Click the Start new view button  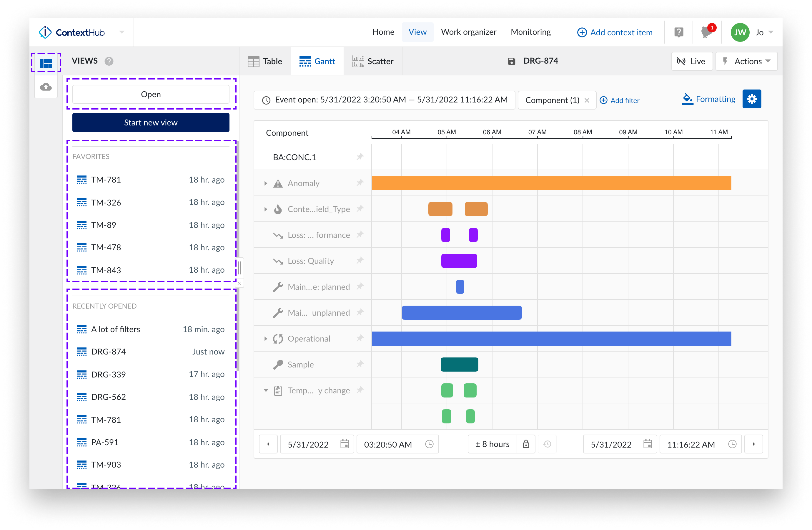(x=150, y=122)
